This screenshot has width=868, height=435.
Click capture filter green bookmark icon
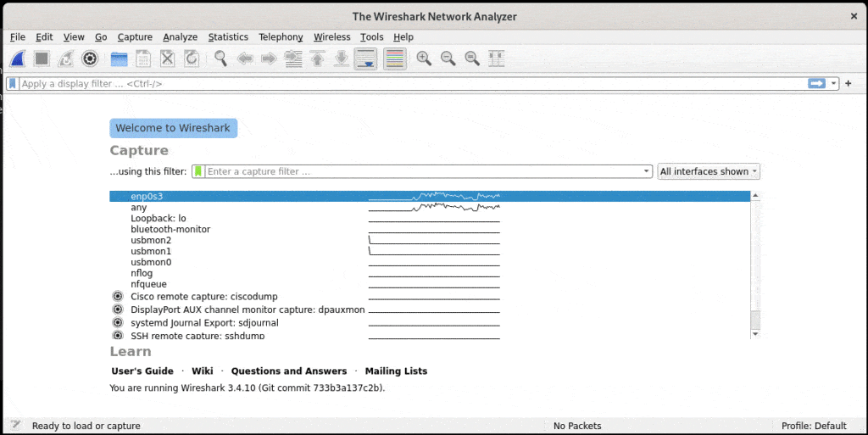click(x=198, y=171)
